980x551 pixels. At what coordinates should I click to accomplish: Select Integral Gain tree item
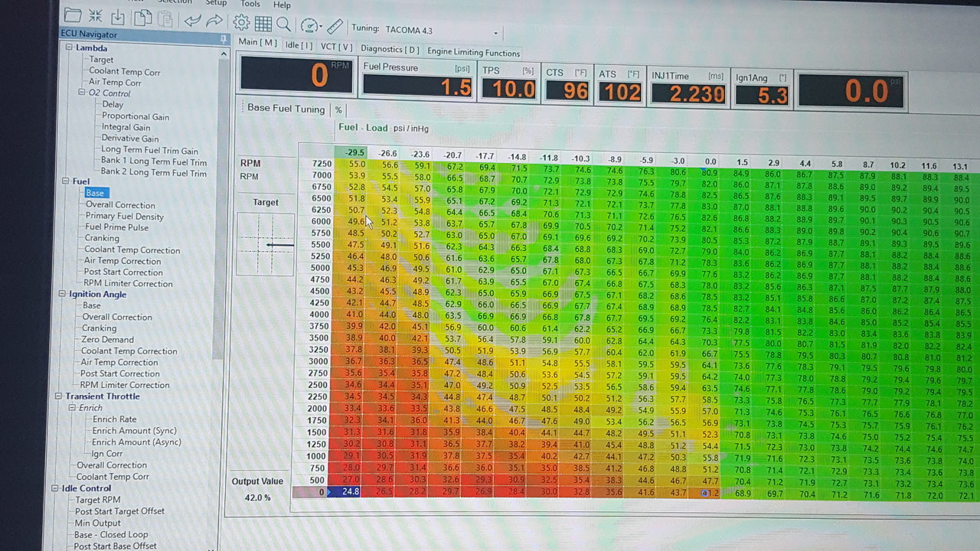[126, 127]
